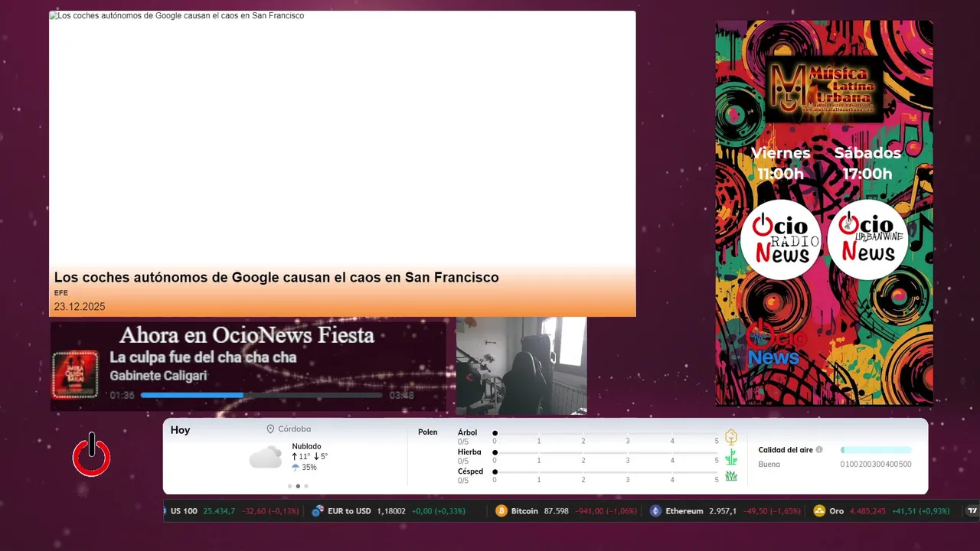The width and height of the screenshot is (980, 551).
Task: Open the album cover thumbnail
Action: (75, 375)
